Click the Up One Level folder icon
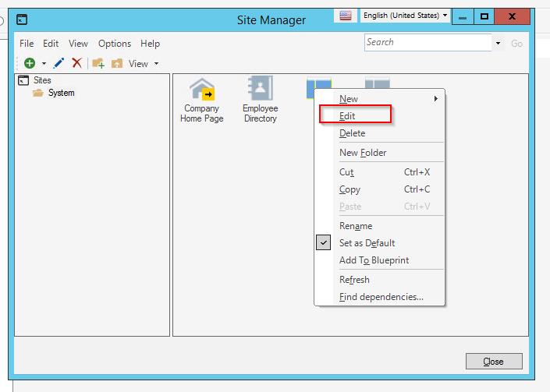The height and width of the screenshot is (392, 550). pos(117,63)
